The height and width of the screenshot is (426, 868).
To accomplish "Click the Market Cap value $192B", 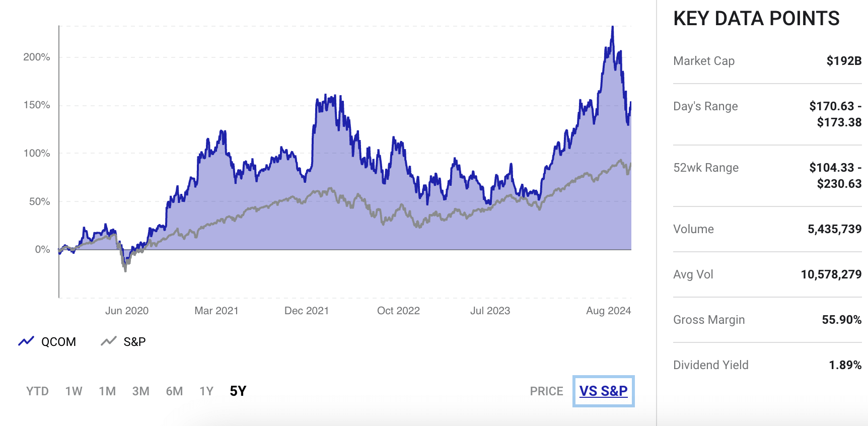I will 843,61.
